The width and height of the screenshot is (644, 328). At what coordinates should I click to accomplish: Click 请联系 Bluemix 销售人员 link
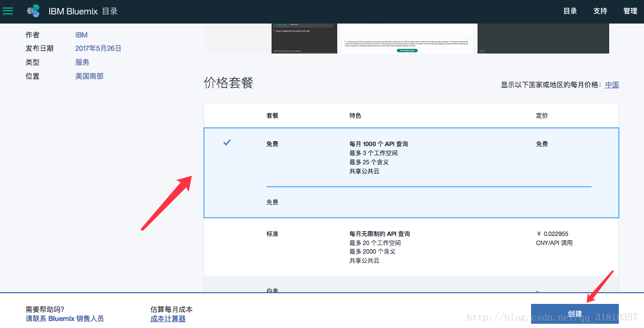[65, 318]
